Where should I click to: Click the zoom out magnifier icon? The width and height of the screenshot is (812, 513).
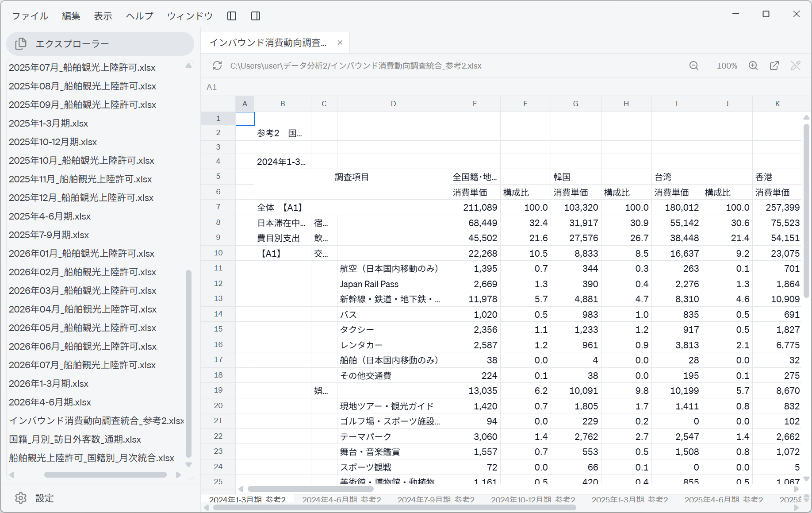click(694, 66)
